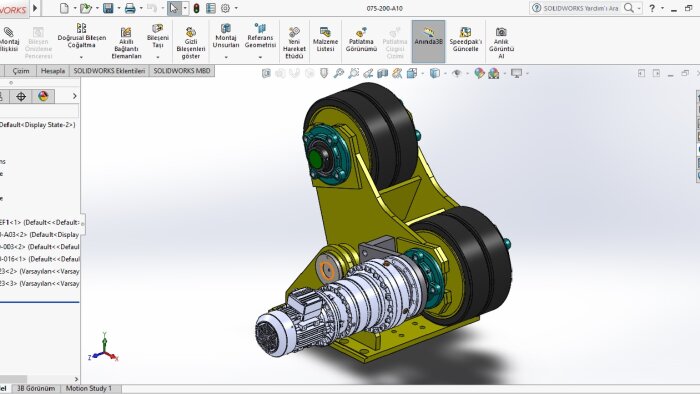700x394 pixels.
Task: Open dropdown arrow next to Save icon
Action: 119,8
